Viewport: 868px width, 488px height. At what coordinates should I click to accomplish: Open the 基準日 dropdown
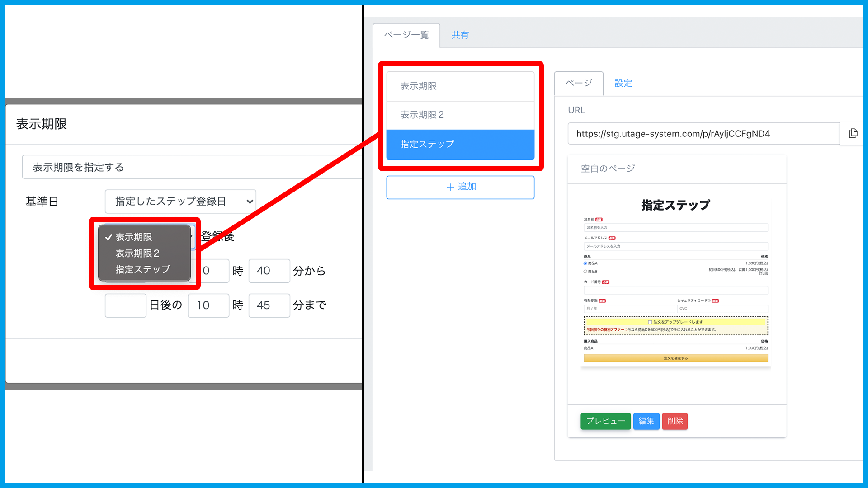tap(180, 202)
